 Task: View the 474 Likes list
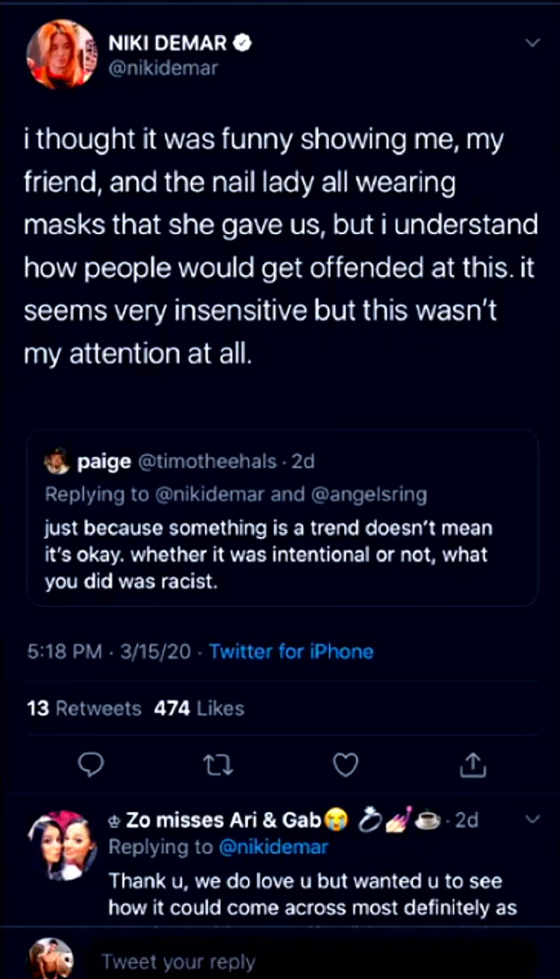pos(199,709)
